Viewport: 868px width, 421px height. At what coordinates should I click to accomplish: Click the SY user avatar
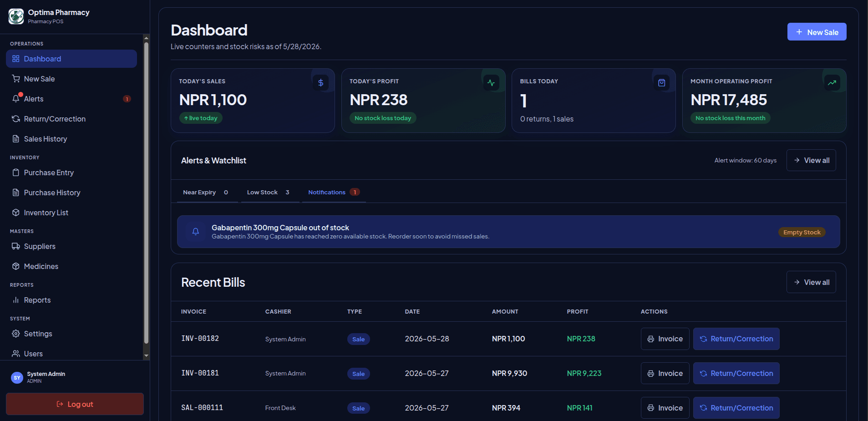(x=17, y=378)
